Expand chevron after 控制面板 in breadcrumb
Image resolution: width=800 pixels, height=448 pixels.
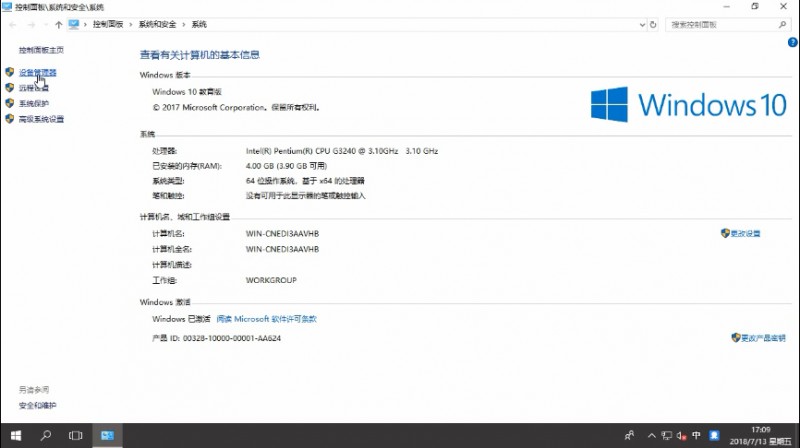point(131,24)
